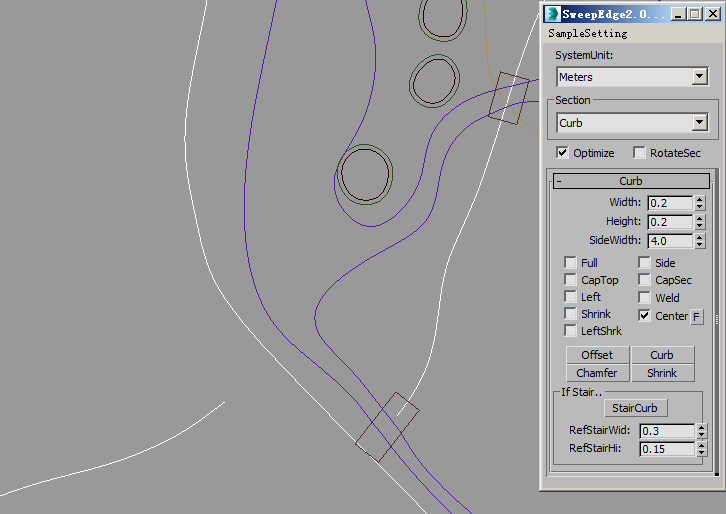Enable the Full checkbox
This screenshot has width=726, height=514.
point(570,263)
